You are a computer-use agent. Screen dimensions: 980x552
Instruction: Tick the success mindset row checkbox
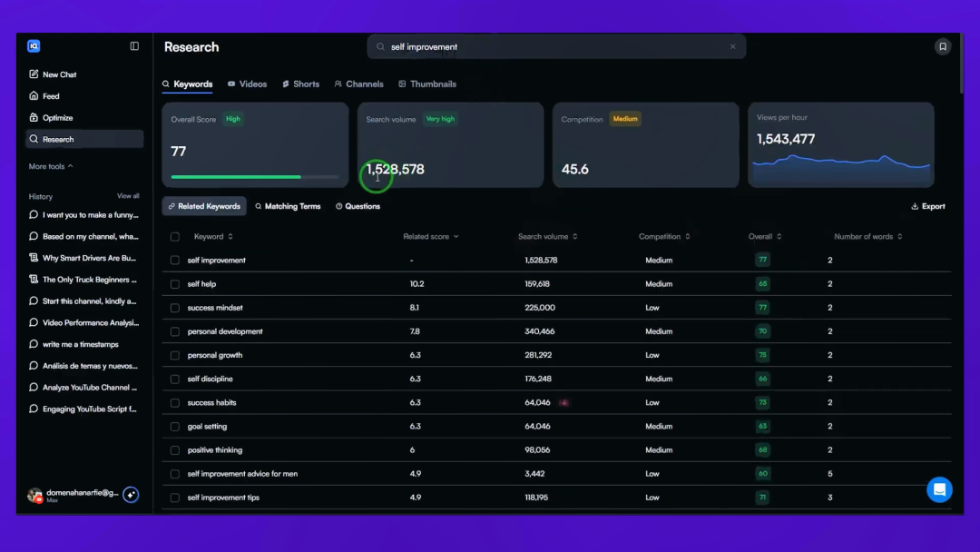click(175, 308)
